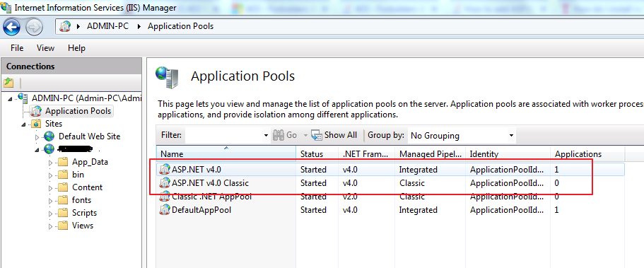Select Default Web Site tree label

pos(90,136)
